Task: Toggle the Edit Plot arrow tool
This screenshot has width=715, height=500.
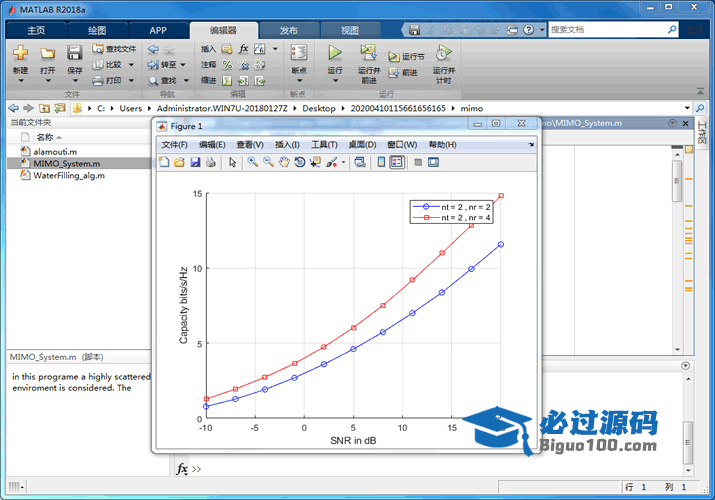Action: 232,162
